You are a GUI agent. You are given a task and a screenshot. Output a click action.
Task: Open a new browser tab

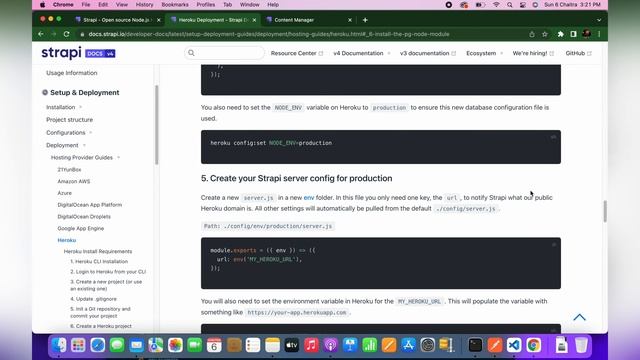click(365, 20)
